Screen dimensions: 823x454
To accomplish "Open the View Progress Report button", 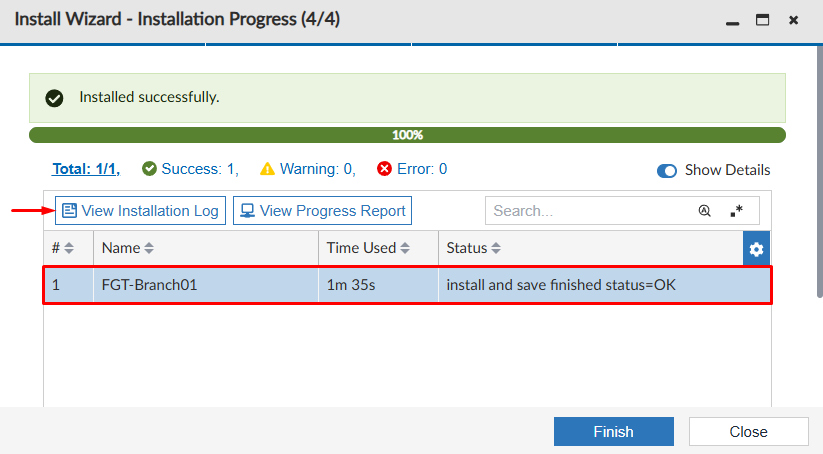I will coord(322,210).
